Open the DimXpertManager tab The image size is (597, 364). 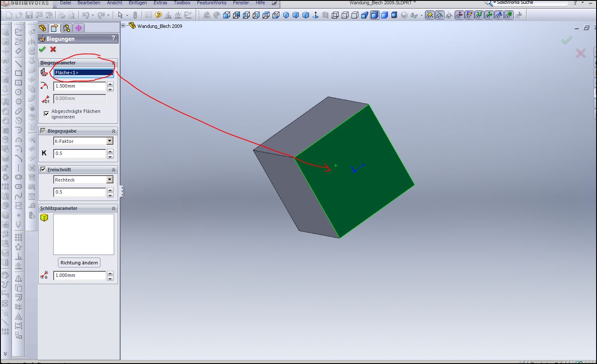pos(78,28)
